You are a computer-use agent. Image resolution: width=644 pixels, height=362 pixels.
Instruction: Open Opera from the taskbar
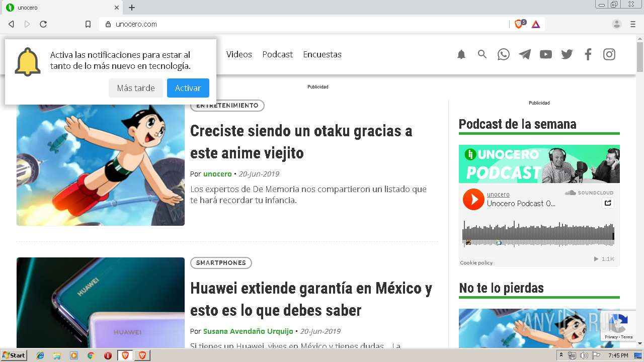[108, 355]
